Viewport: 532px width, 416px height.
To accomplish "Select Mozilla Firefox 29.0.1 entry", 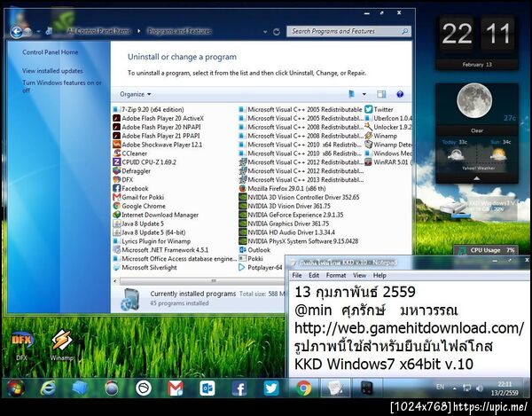I will pos(283,188).
